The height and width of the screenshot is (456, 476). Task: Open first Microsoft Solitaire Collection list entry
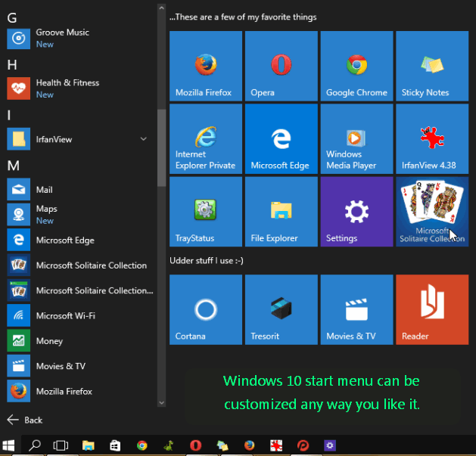(x=79, y=265)
